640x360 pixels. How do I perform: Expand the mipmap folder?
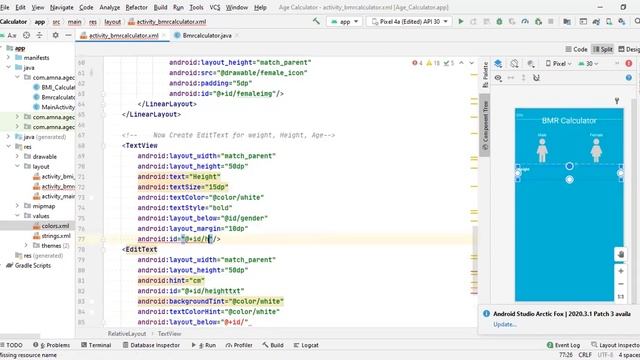17,206
